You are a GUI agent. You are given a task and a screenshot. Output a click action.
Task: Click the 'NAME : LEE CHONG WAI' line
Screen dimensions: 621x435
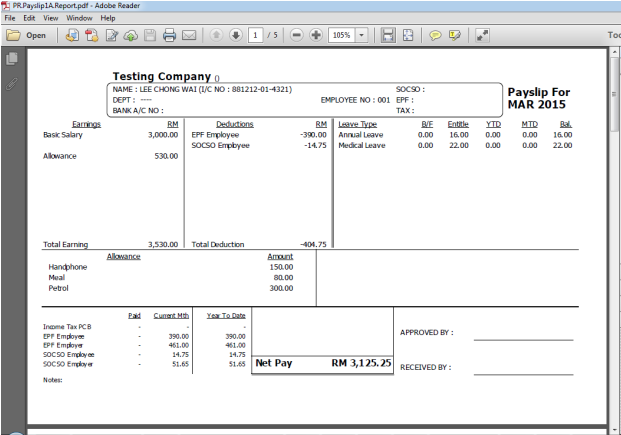pos(202,90)
